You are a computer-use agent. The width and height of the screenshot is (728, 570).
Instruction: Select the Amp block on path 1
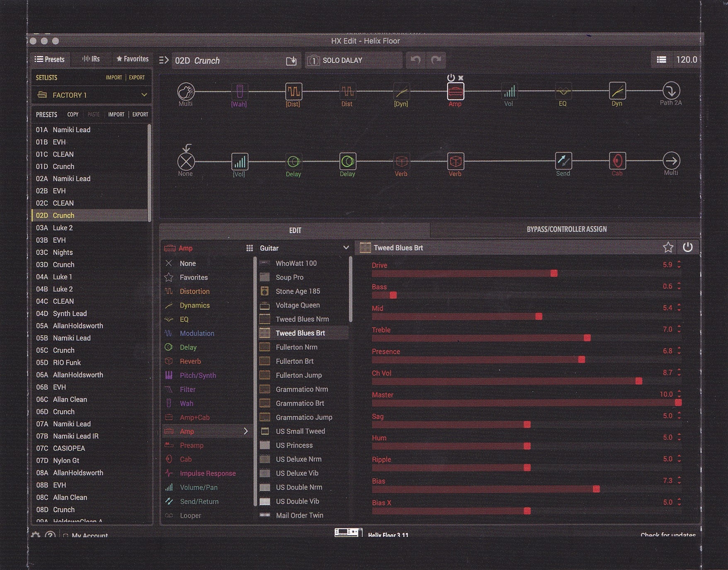tap(455, 92)
